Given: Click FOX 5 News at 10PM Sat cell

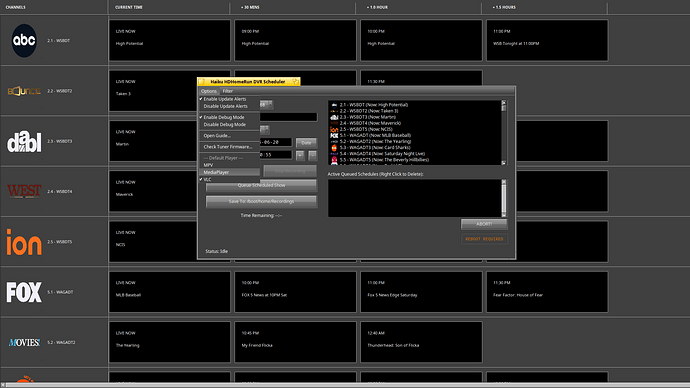Looking at the screenshot, I should [x=295, y=292].
